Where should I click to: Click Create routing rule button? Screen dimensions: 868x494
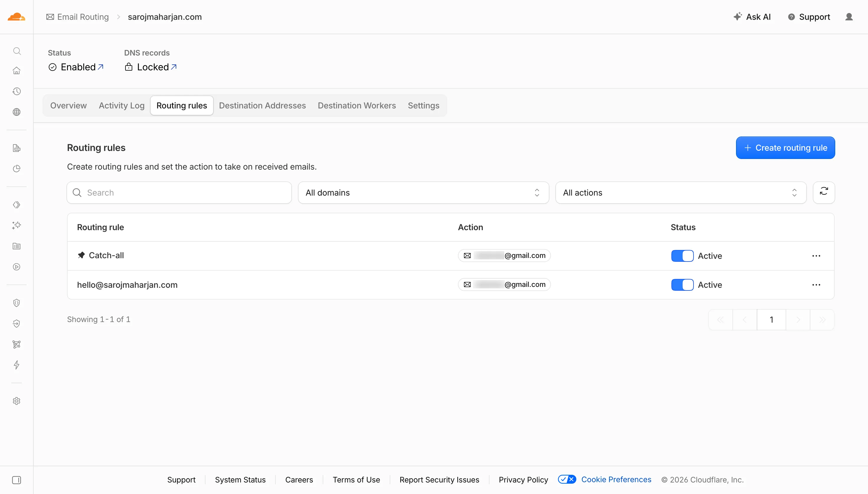pos(785,148)
